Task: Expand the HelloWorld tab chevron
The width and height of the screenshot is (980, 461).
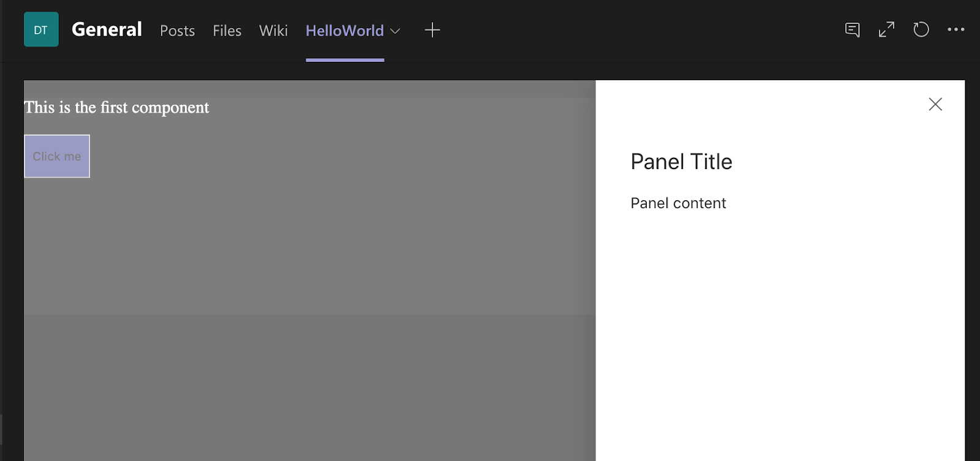Action: (x=395, y=31)
